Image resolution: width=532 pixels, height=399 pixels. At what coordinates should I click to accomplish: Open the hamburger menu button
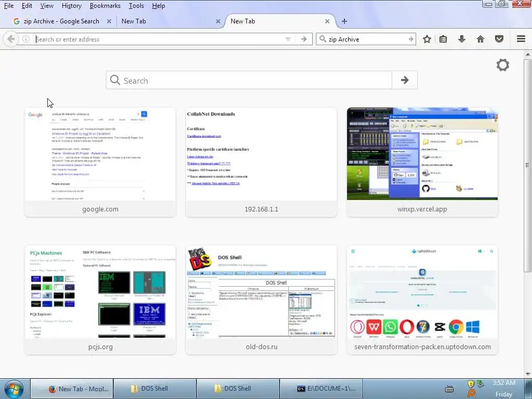pyautogui.click(x=521, y=39)
